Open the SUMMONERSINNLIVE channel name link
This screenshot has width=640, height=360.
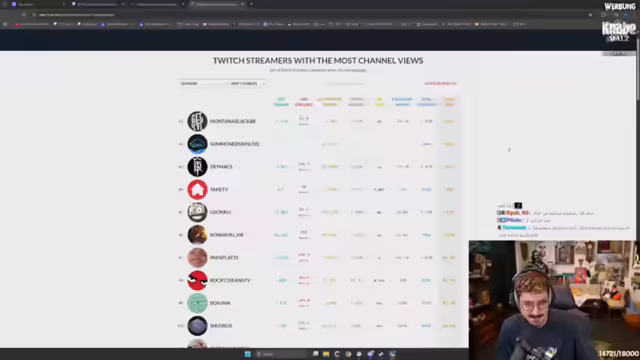[234, 144]
